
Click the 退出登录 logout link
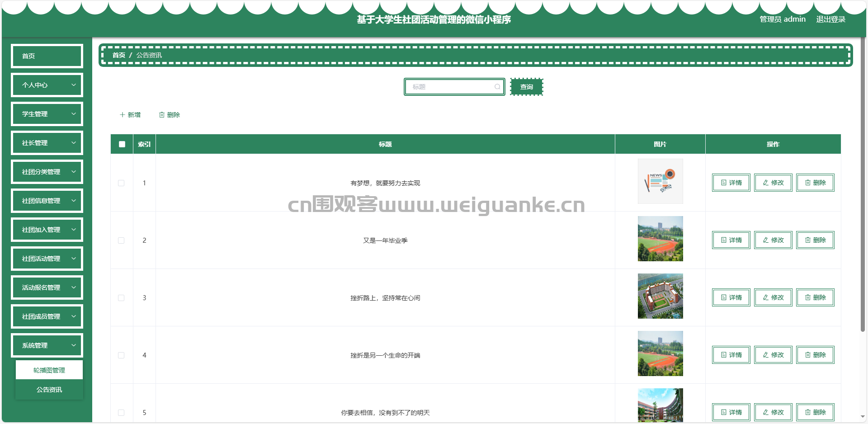830,19
